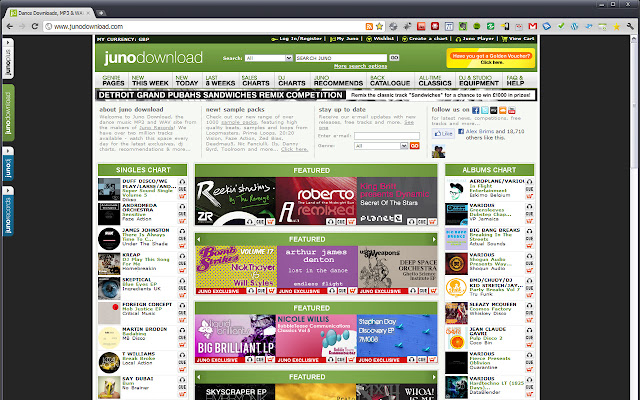Add King Britt Secret Of The Stars to cart
The width and height of the screenshot is (640, 400).
(x=432, y=222)
